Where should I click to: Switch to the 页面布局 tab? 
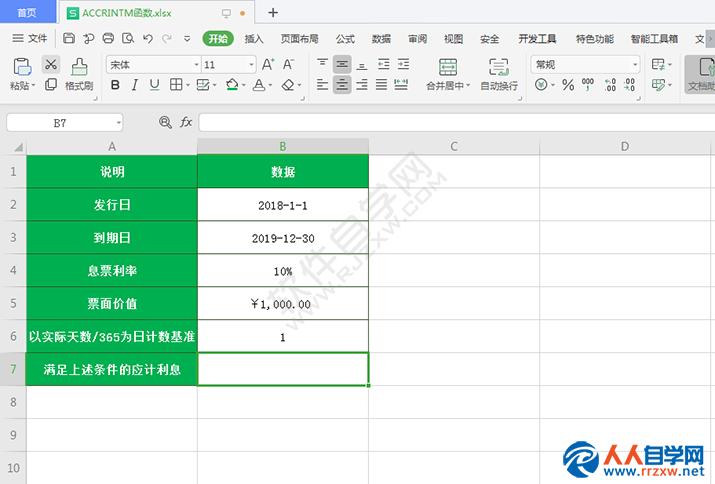coord(299,39)
